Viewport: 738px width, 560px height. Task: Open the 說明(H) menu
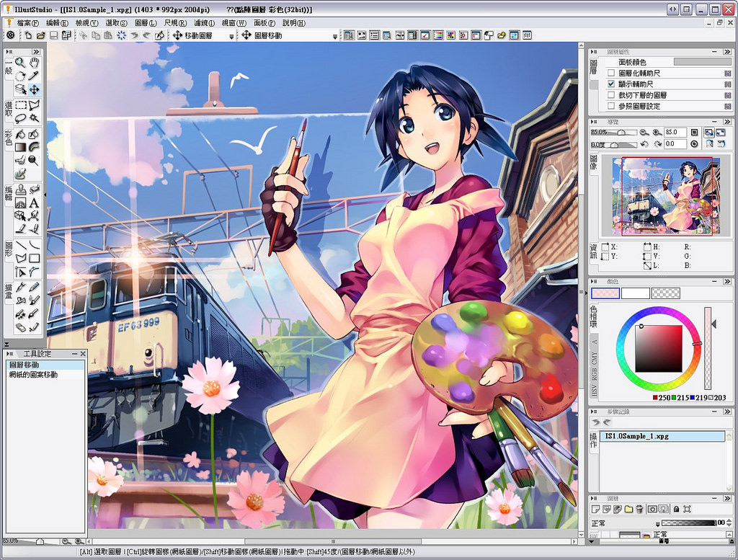click(x=294, y=22)
